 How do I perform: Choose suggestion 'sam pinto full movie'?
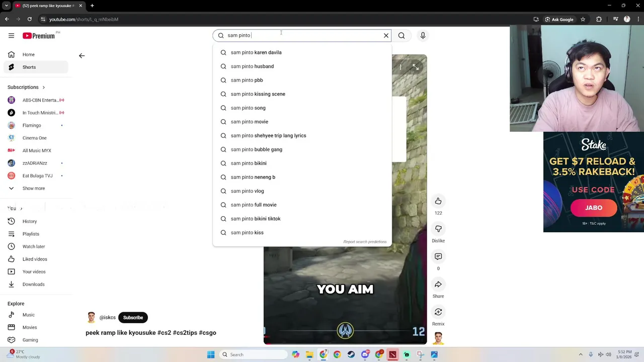[x=302, y=205]
